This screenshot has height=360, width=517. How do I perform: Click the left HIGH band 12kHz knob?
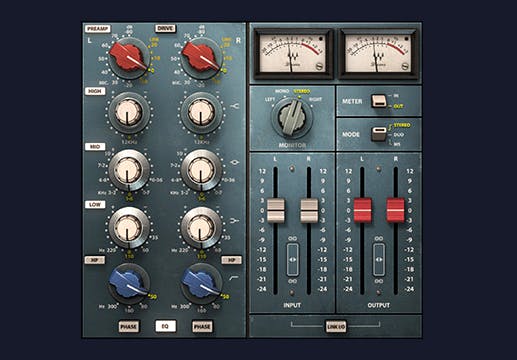click(x=129, y=113)
